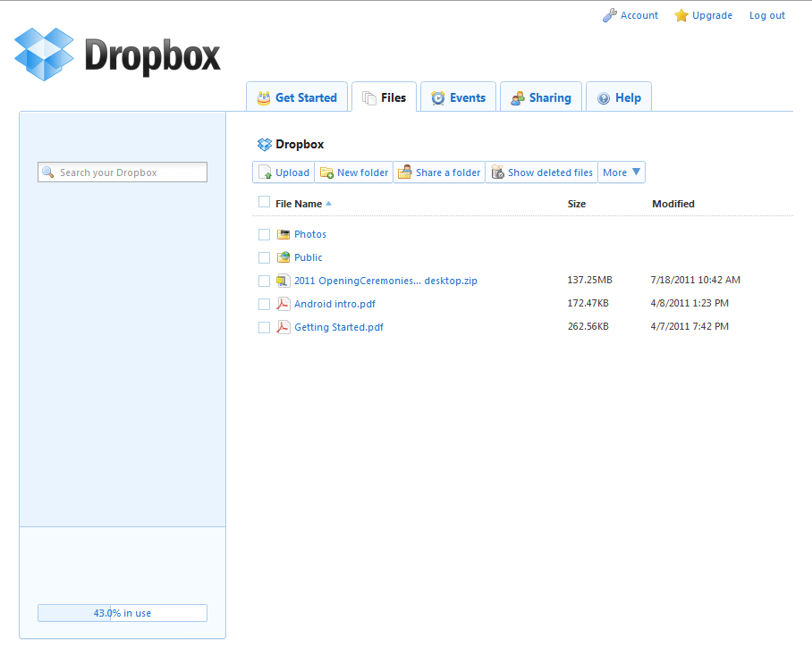Tick the Getting Started.pdf checkbox
This screenshot has width=812, height=647.
264,328
